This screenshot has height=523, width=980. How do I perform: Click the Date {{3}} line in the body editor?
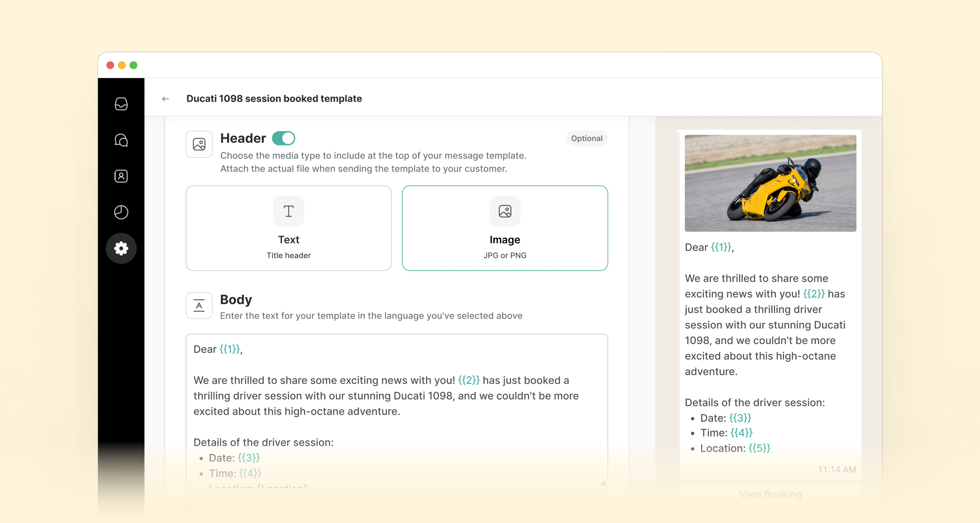(x=234, y=458)
